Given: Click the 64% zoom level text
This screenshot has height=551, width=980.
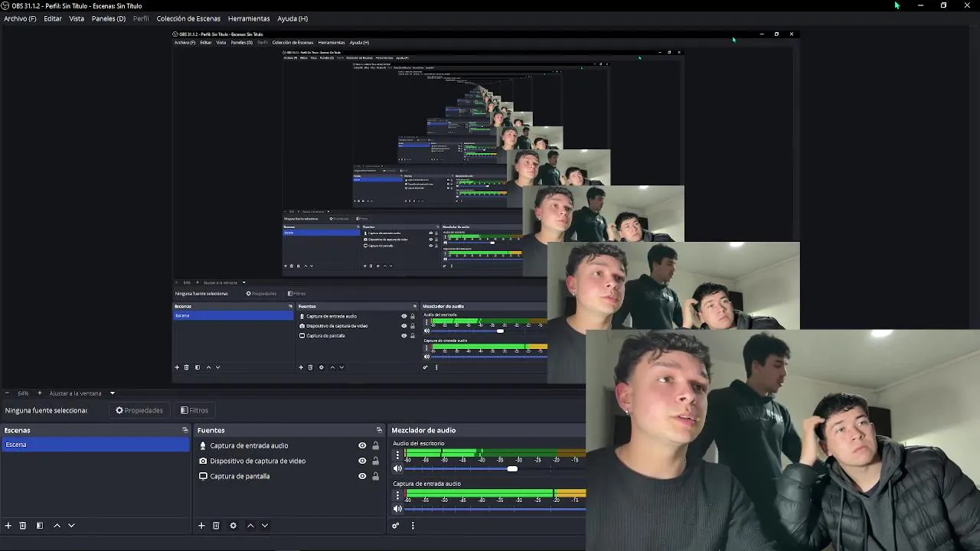Looking at the screenshot, I should click(24, 393).
